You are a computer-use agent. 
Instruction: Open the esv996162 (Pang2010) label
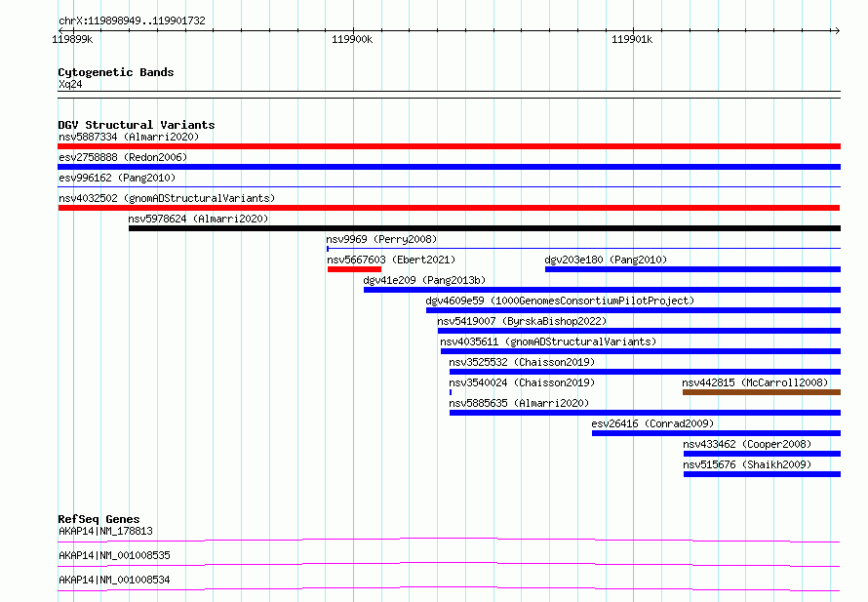tap(117, 178)
